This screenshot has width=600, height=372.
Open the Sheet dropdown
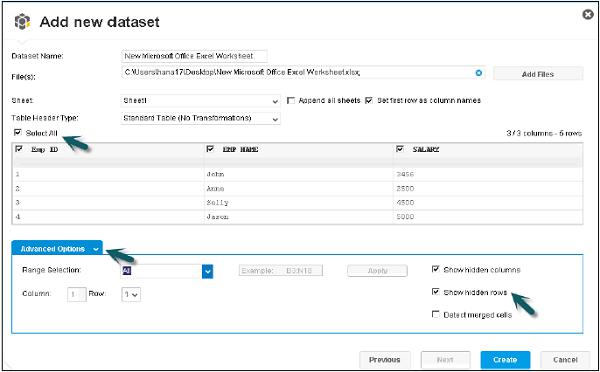tap(201, 101)
